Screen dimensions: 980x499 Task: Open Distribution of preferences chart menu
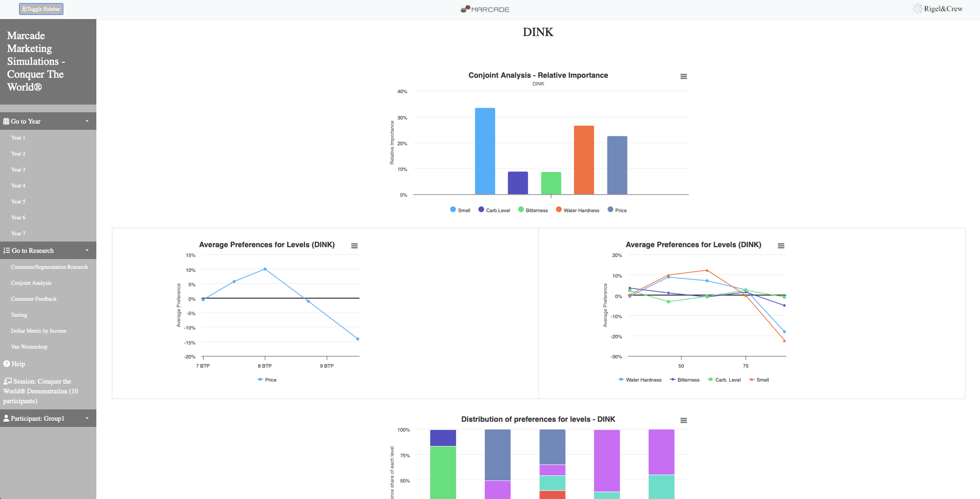click(x=684, y=420)
